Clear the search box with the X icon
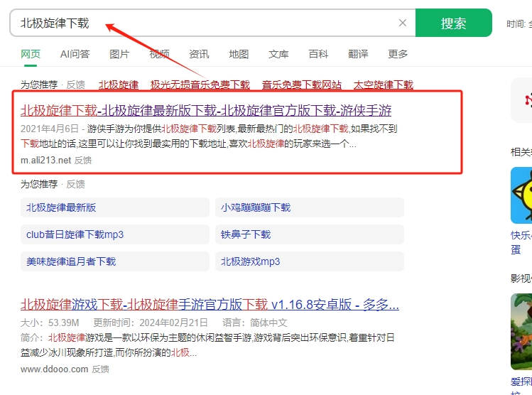Screen dimensions: 532x395 pos(403,23)
